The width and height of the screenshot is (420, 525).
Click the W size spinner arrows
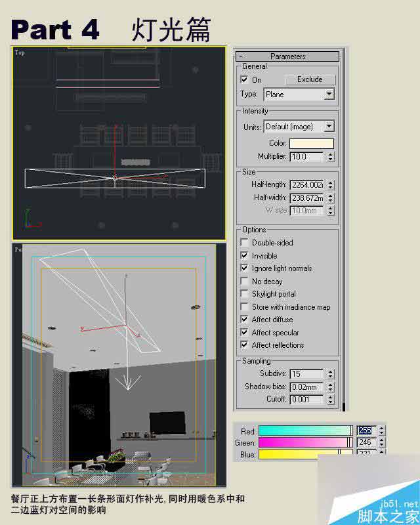click(x=331, y=211)
